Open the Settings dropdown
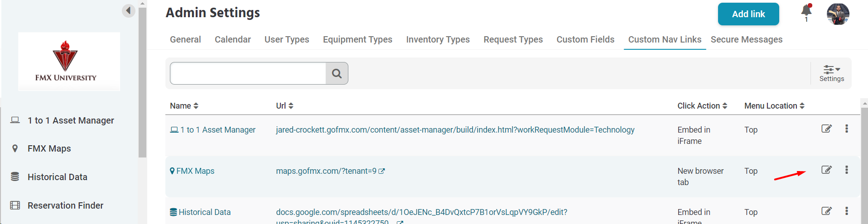Image resolution: width=868 pixels, height=224 pixels. point(832,73)
